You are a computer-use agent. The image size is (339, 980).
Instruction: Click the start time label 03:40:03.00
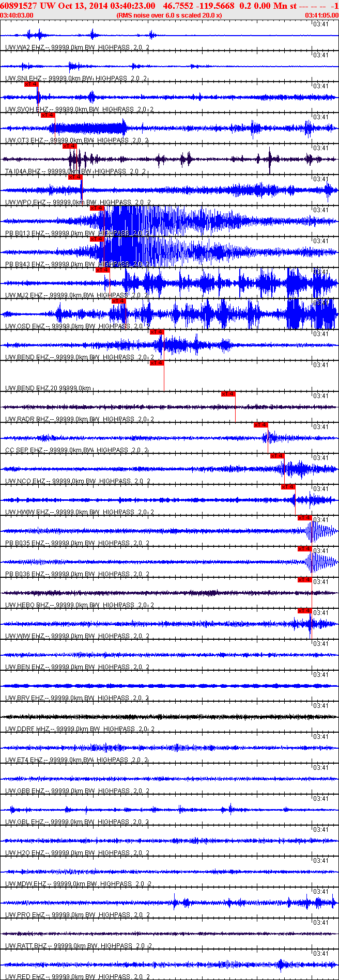pyautogui.click(x=17, y=15)
